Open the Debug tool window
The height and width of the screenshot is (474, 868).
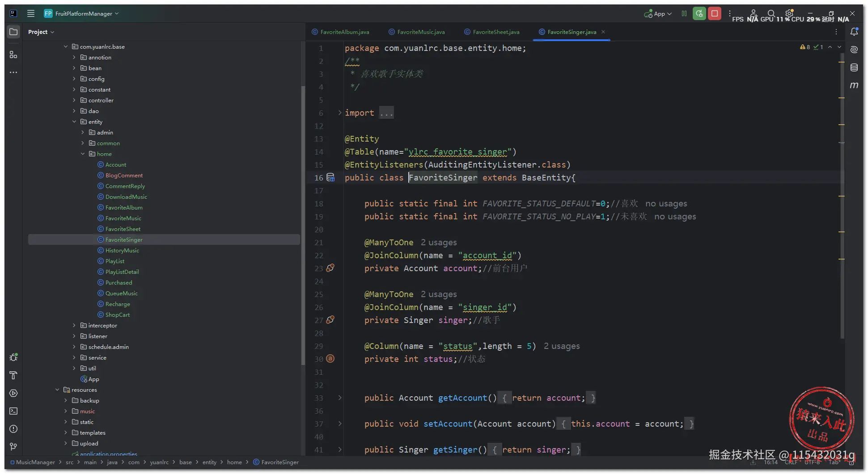coord(13,357)
